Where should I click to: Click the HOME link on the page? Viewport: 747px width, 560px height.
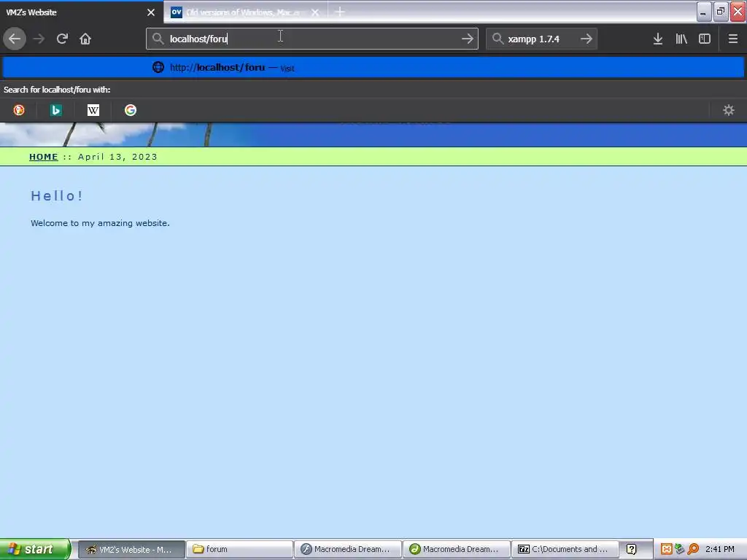(43, 157)
